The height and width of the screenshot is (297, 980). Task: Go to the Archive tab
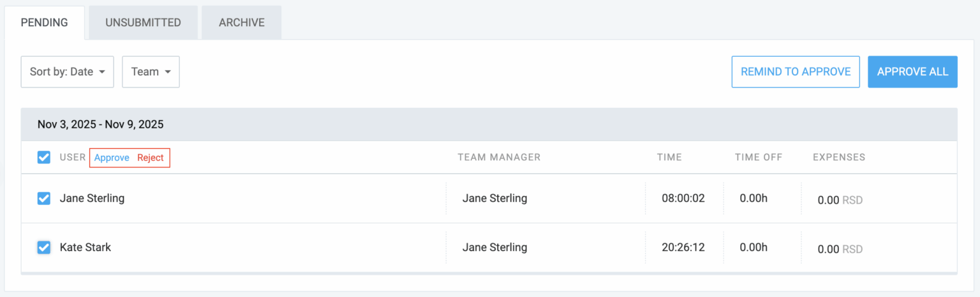coord(241,23)
